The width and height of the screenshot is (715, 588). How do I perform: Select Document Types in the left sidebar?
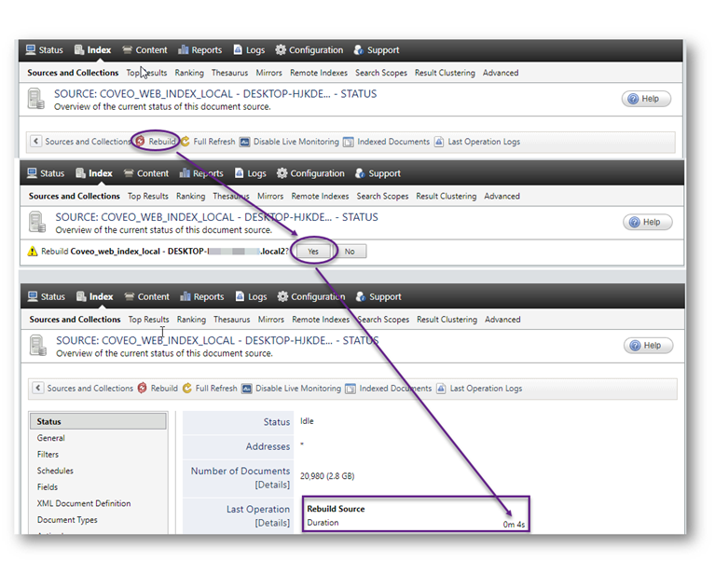[67, 520]
